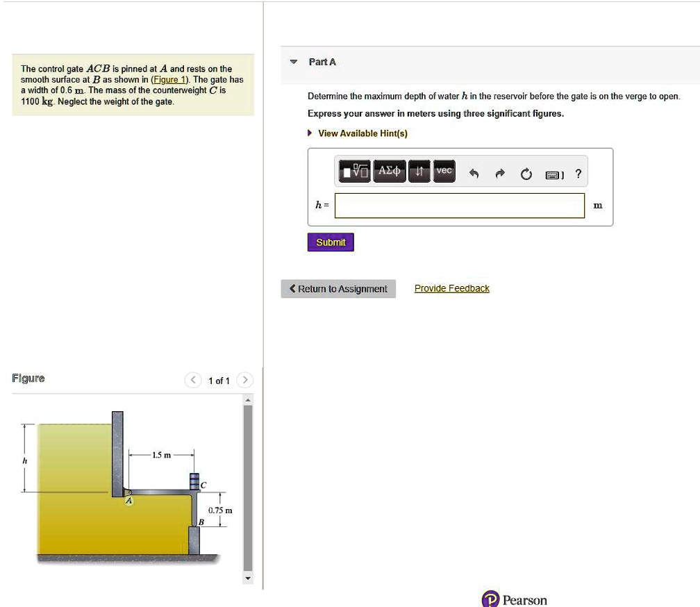The height and width of the screenshot is (607, 700).
Task: Open the question mark help icon
Action: pyautogui.click(x=578, y=174)
